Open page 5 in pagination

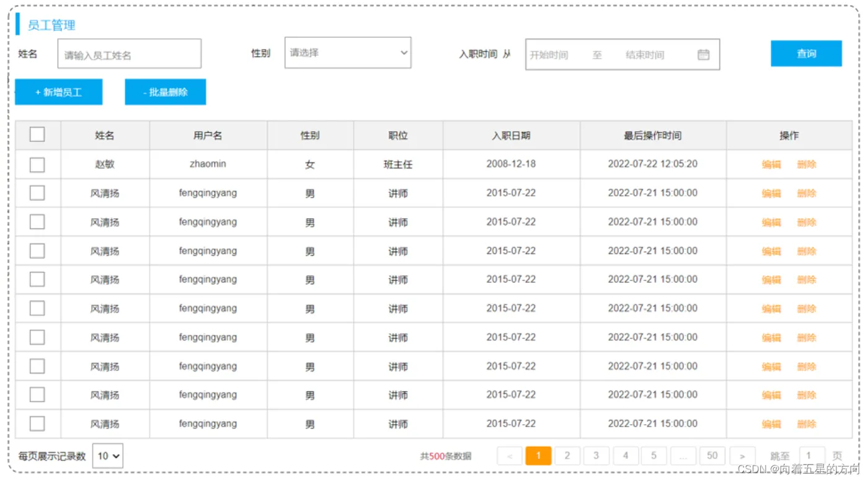654,456
